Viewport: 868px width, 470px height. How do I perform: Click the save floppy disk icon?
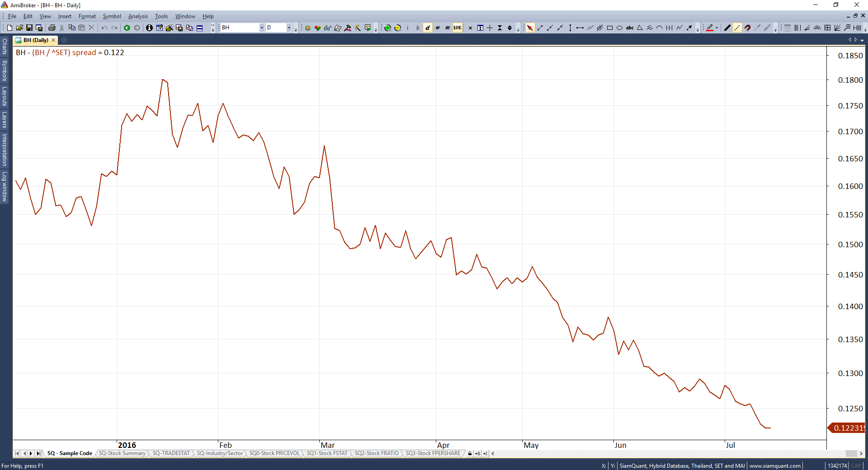[x=29, y=28]
